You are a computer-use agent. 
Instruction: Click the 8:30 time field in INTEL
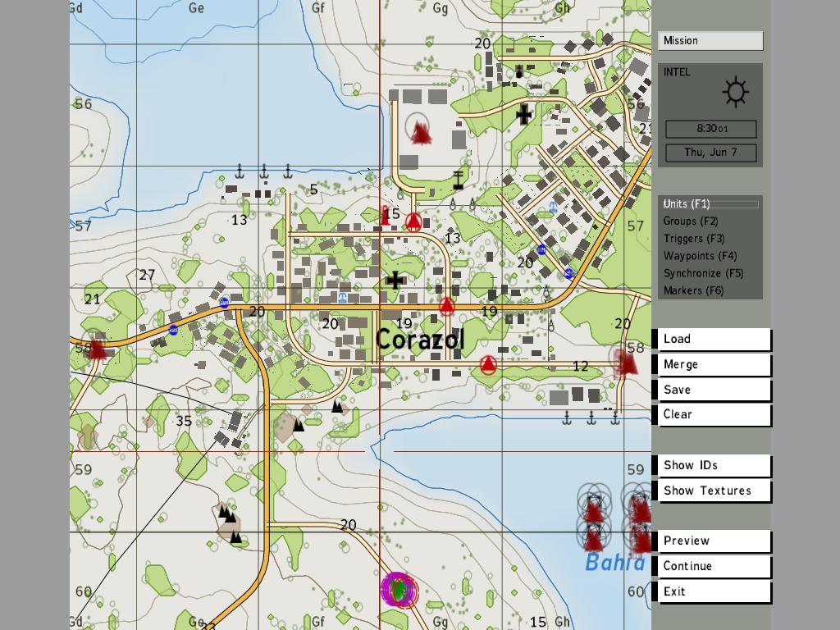click(x=711, y=129)
